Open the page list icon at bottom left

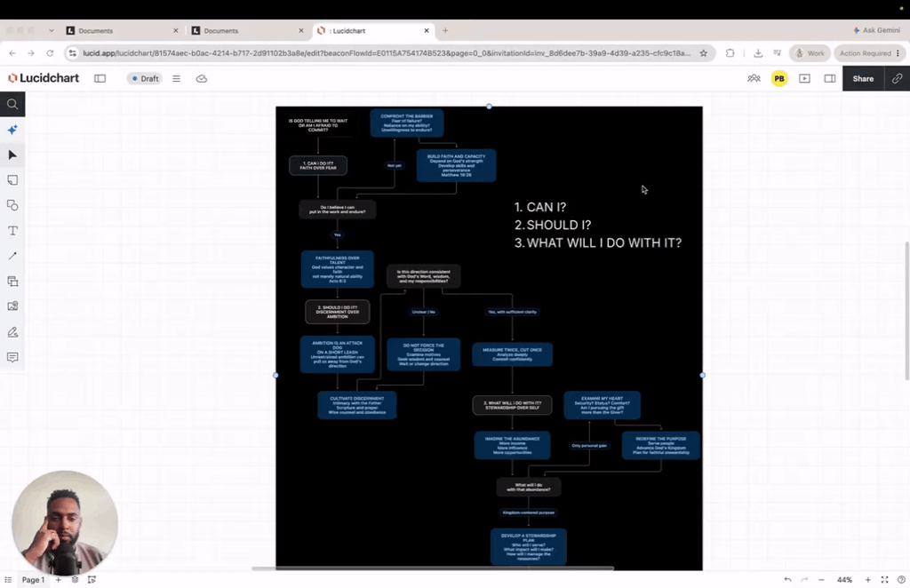8,579
